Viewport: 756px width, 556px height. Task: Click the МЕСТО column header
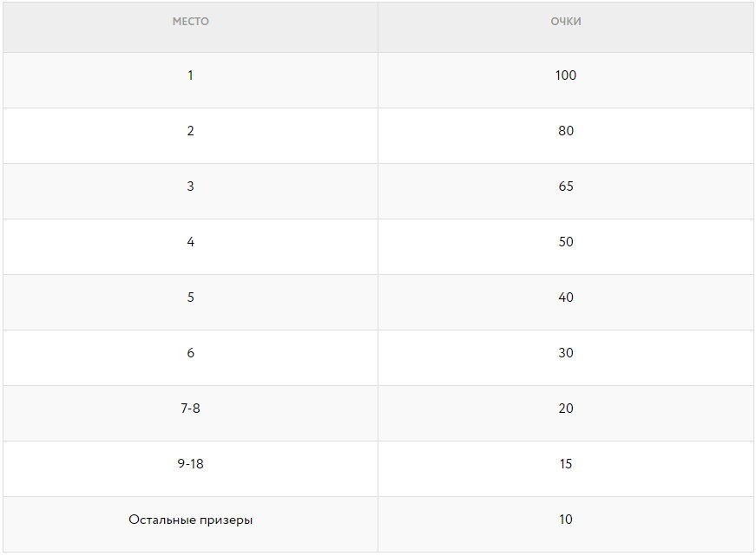coord(190,22)
